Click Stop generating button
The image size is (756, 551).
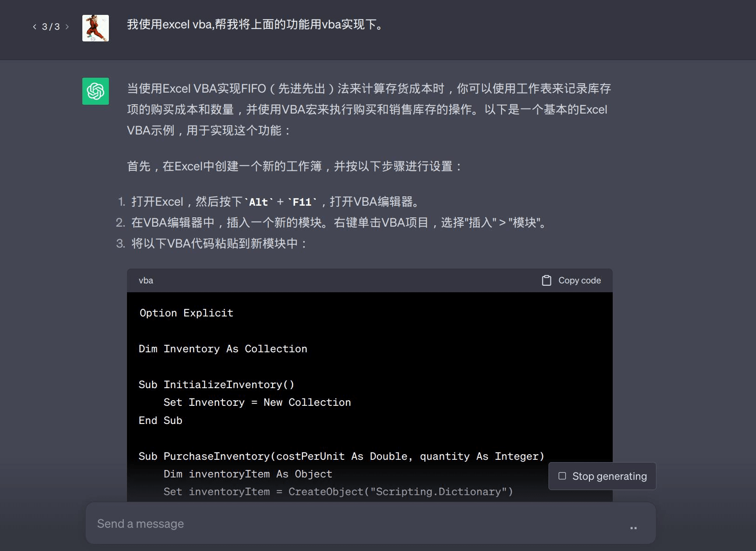pyautogui.click(x=602, y=476)
